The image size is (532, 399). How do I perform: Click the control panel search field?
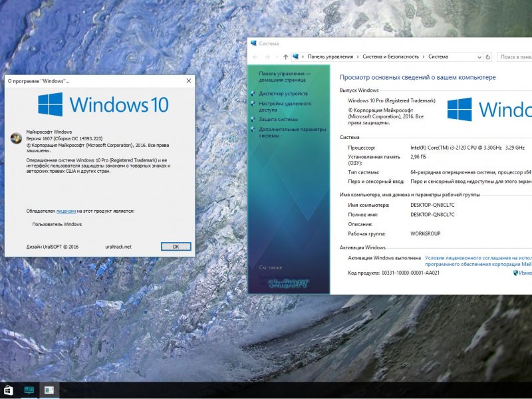tap(515, 57)
